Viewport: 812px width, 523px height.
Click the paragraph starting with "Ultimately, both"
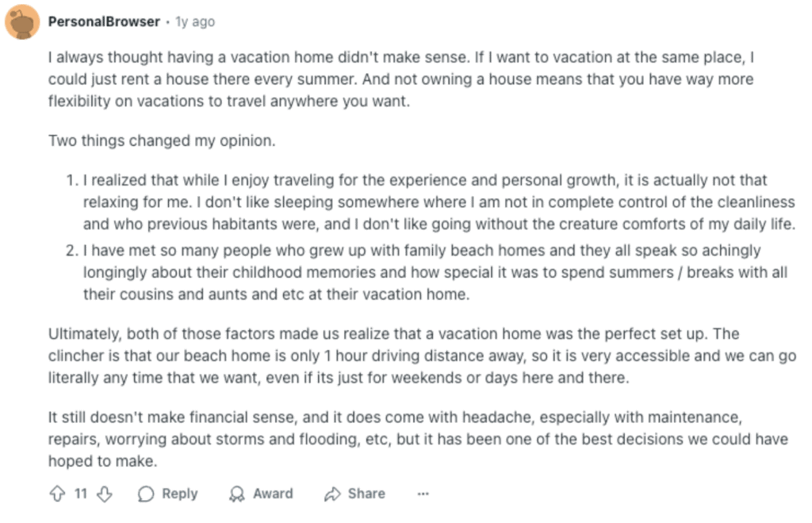(x=422, y=356)
